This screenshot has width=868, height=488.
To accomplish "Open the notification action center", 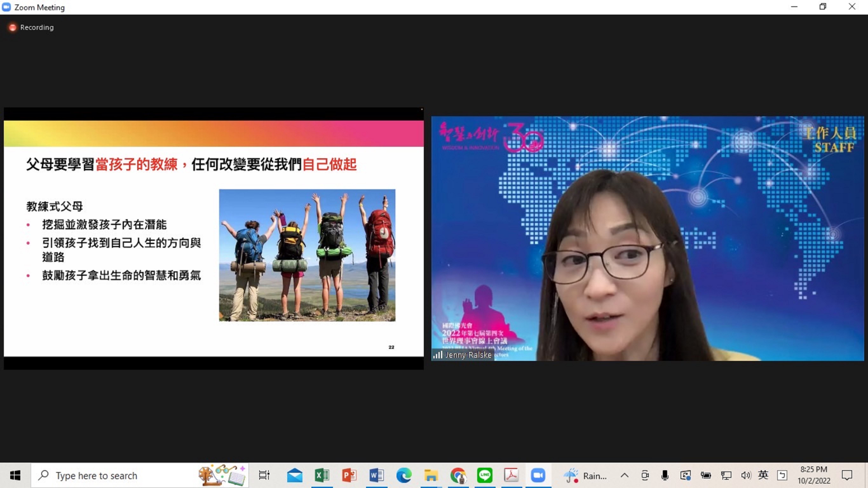I will tap(847, 476).
